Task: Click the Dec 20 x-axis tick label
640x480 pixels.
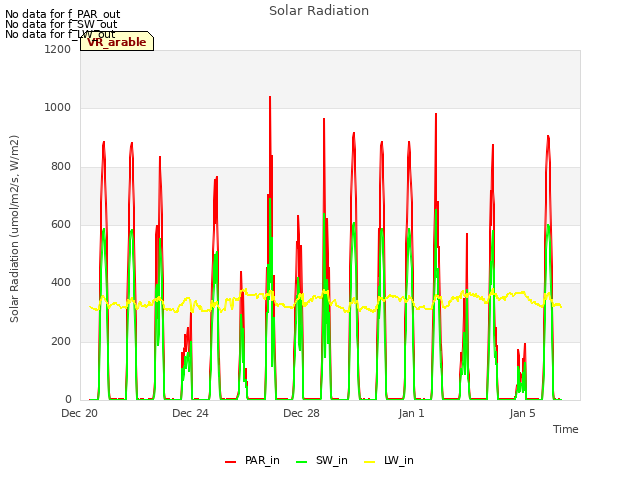Action: click(79, 413)
